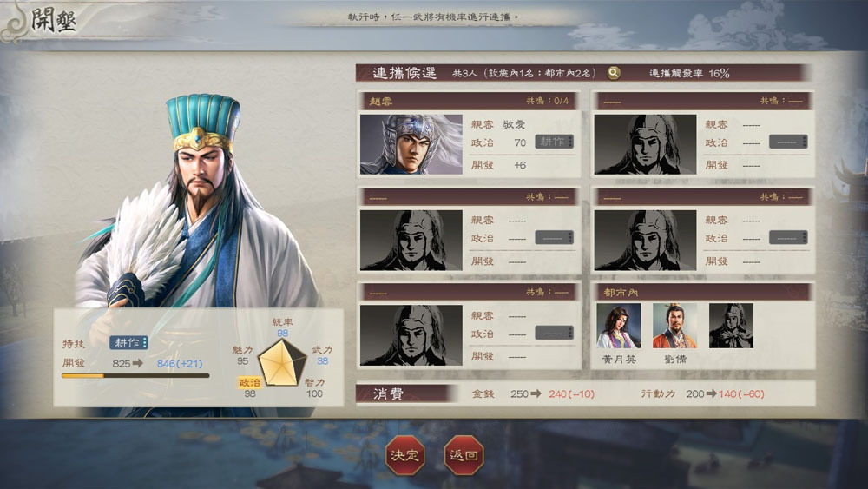This screenshot has height=489, width=868.
Task: Open 耕作 skill dropdown under 特技
Action: [x=128, y=343]
